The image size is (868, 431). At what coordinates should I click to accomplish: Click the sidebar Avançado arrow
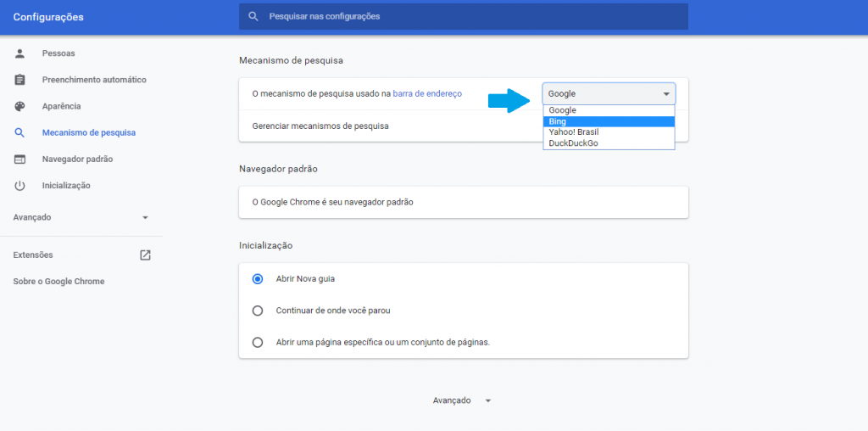click(x=145, y=218)
